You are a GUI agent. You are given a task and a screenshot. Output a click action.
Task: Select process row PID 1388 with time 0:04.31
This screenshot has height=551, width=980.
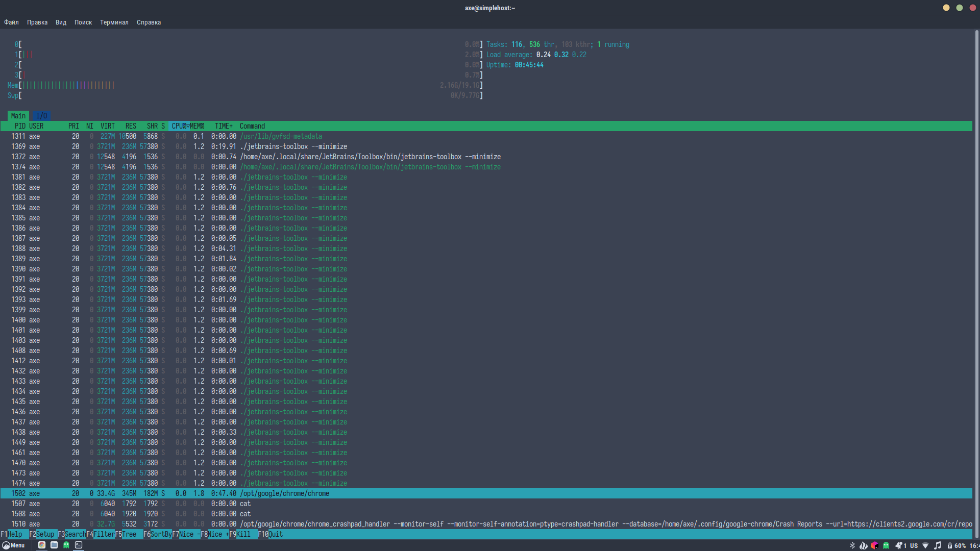point(486,248)
